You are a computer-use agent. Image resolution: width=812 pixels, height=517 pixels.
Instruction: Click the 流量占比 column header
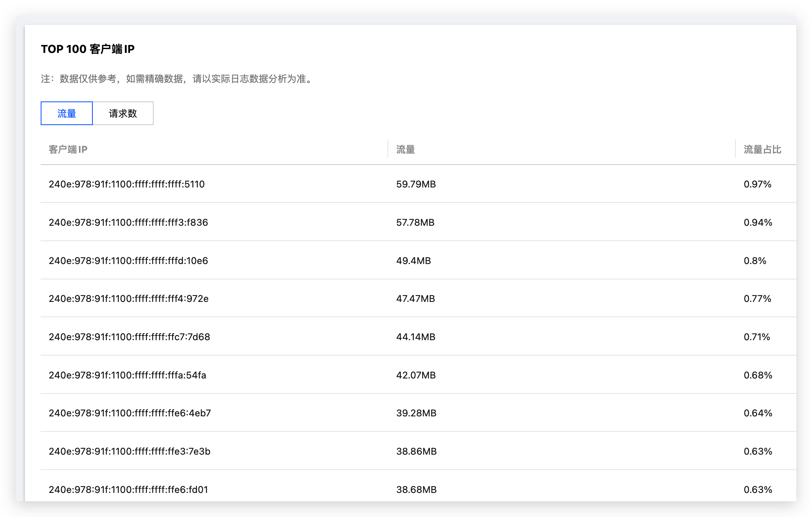point(762,150)
